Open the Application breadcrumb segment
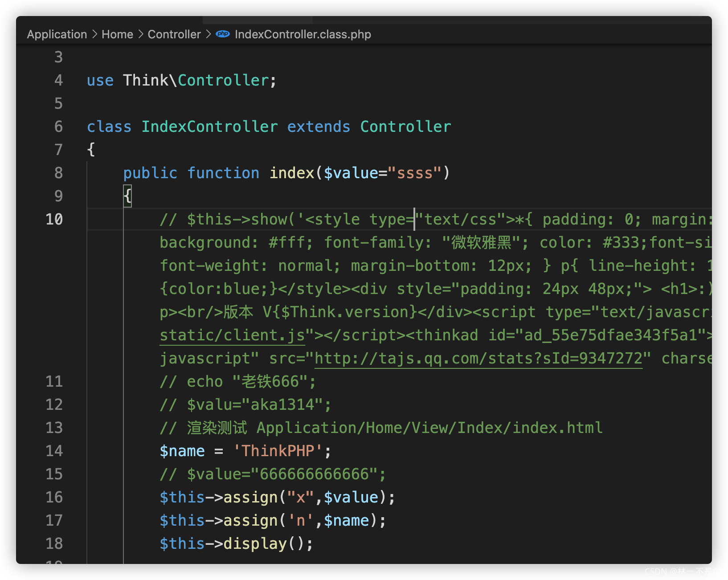728x580 pixels. 57,34
